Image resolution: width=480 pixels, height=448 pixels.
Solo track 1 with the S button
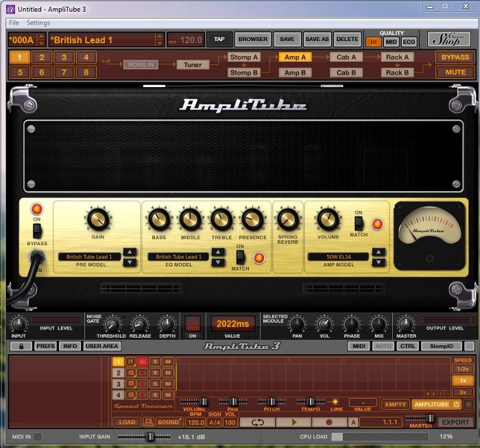click(155, 362)
